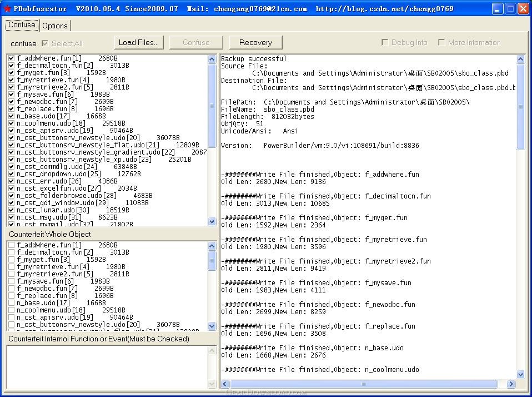
Task: Select f_decimaltocn.fun[2] under Counterfeit Whole Object
Action: pos(73,252)
